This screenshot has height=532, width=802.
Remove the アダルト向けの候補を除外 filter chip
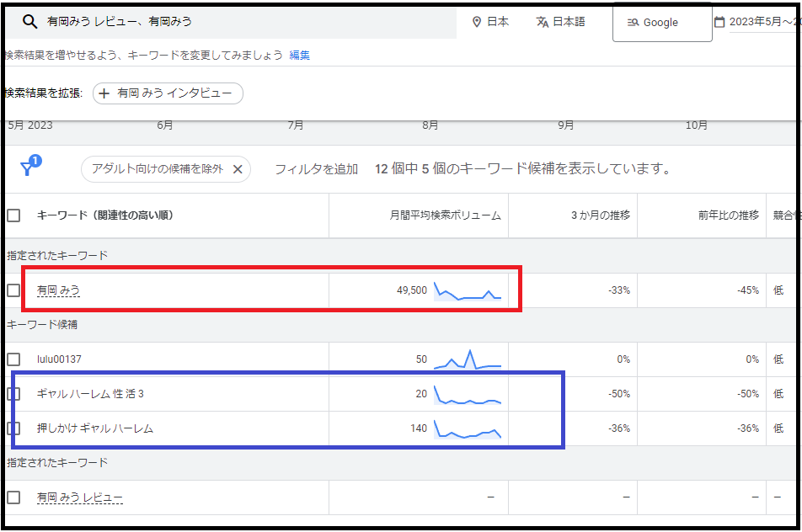(x=238, y=169)
